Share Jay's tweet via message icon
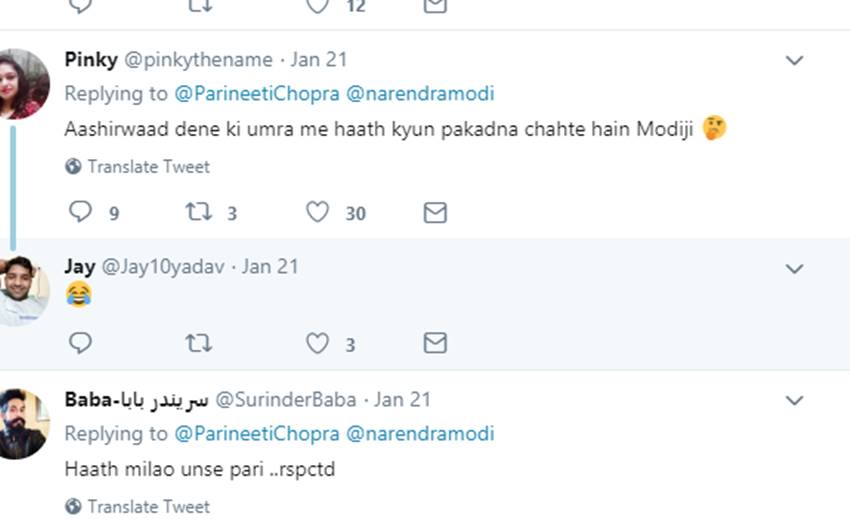 [x=435, y=344]
